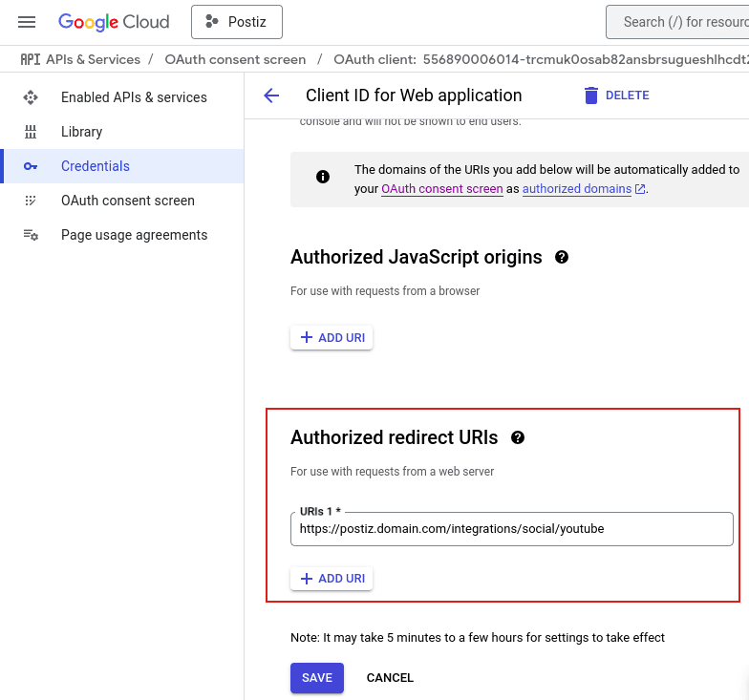The image size is (749, 700).
Task: Click the back arrow icon
Action: pyautogui.click(x=271, y=95)
